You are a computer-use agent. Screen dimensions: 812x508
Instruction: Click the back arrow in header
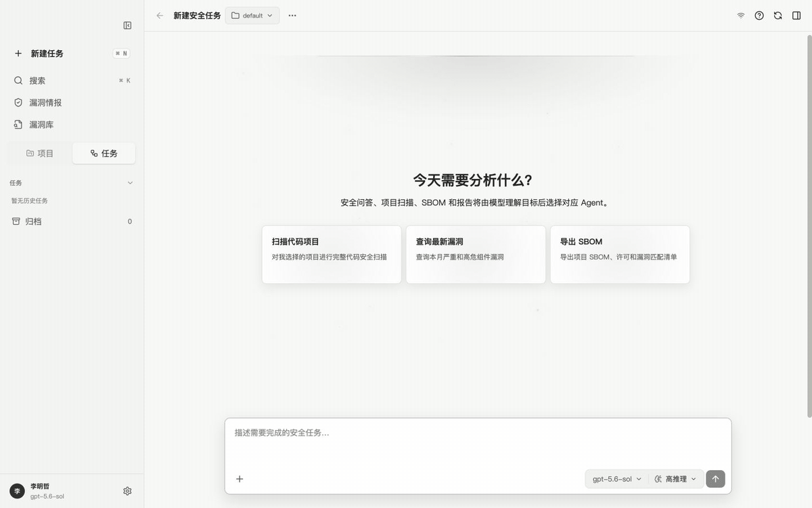pos(160,16)
